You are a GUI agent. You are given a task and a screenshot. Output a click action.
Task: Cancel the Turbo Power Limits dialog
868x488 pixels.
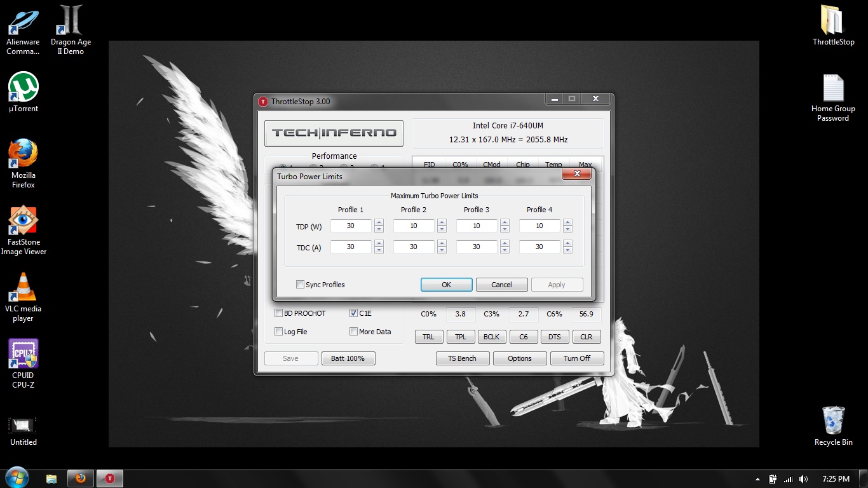[501, 285]
